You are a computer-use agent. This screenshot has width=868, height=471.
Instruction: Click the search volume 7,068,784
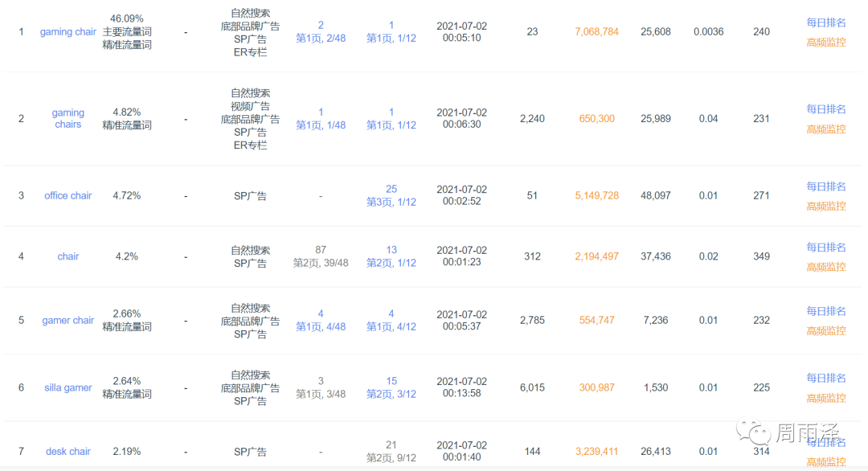coord(596,32)
